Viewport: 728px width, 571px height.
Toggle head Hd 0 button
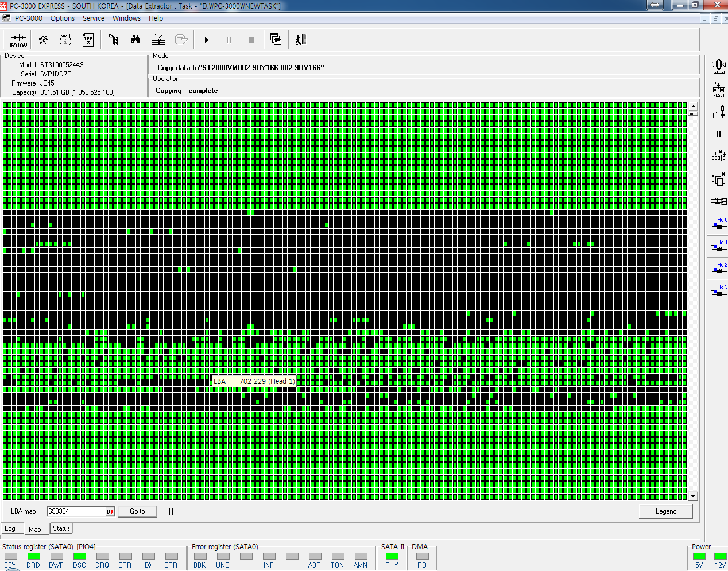719,223
